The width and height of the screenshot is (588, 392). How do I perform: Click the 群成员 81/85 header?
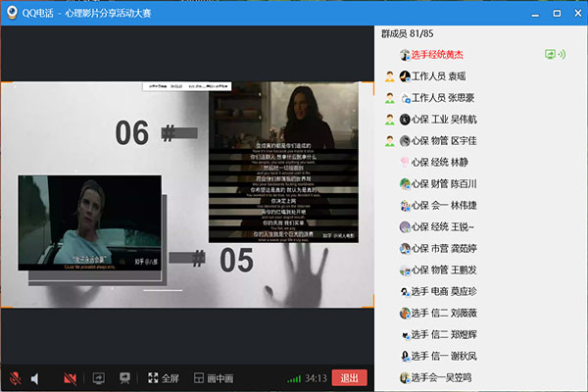pyautogui.click(x=408, y=33)
